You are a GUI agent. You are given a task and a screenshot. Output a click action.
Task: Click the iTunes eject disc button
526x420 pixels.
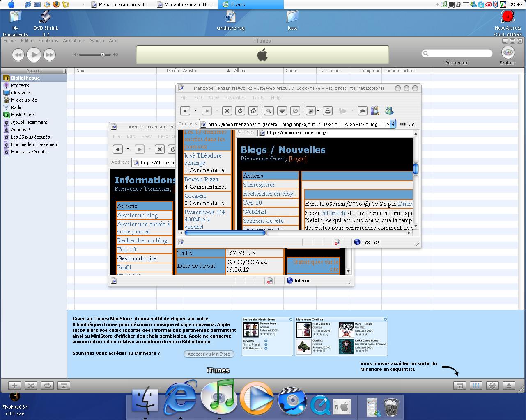click(509, 386)
